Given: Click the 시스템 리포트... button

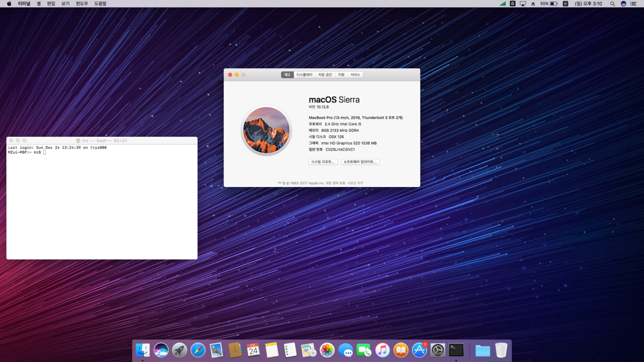Looking at the screenshot, I should [x=323, y=162].
